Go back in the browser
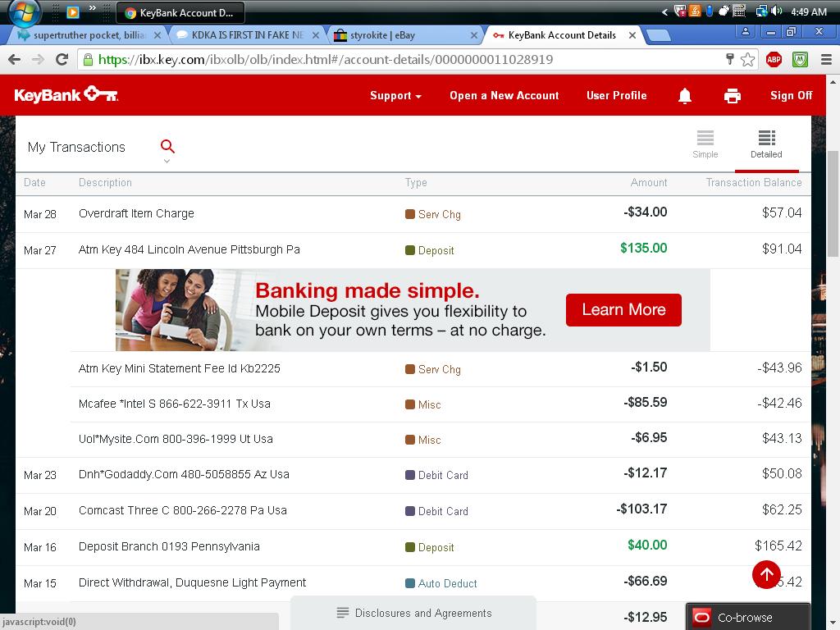Image resolution: width=840 pixels, height=630 pixels. [x=15, y=59]
